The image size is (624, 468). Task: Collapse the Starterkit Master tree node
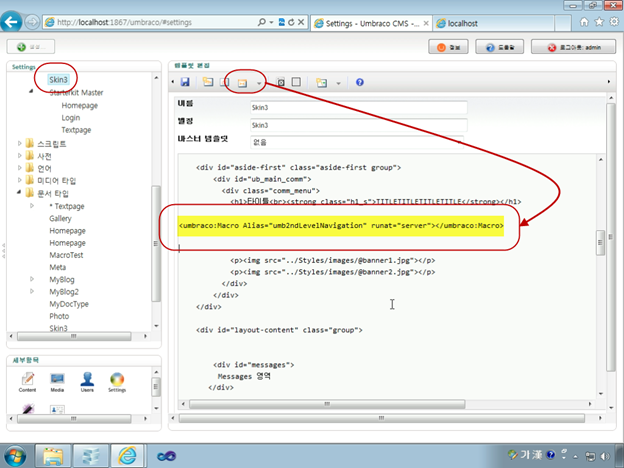point(31,92)
